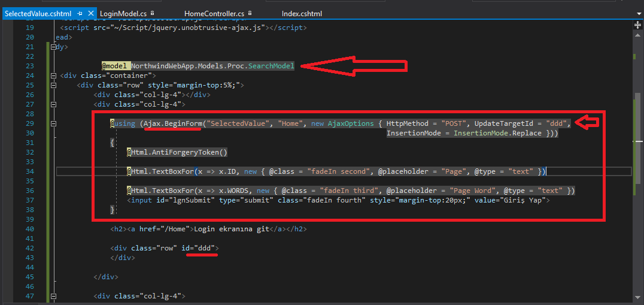Place cursor on SearchModel in @model line
The image size is (644, 305).
271,66
